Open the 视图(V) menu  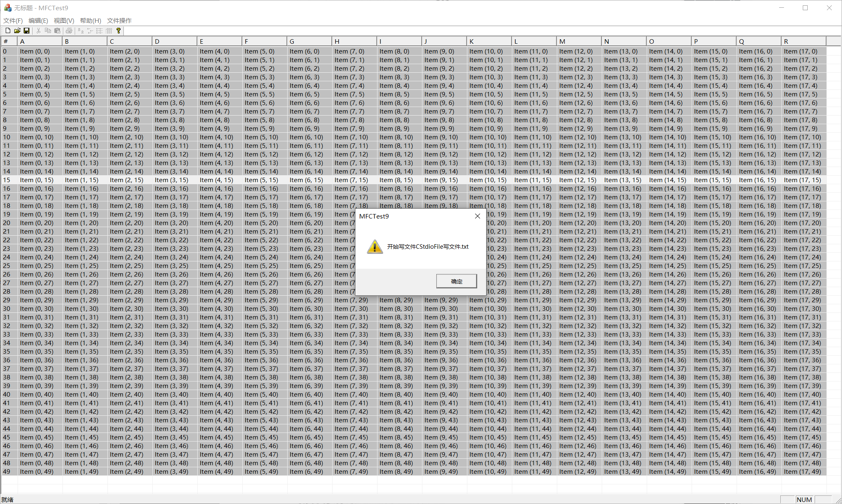coord(64,20)
